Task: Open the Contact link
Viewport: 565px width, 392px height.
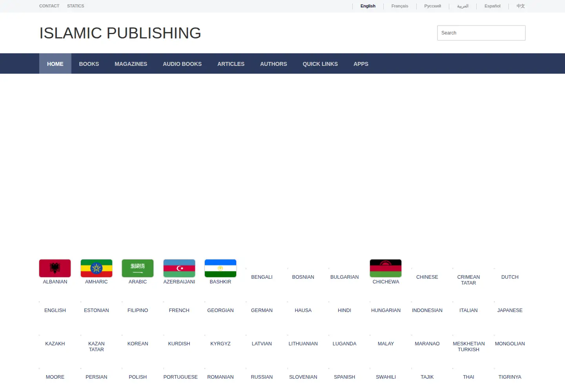Action: coord(49,6)
